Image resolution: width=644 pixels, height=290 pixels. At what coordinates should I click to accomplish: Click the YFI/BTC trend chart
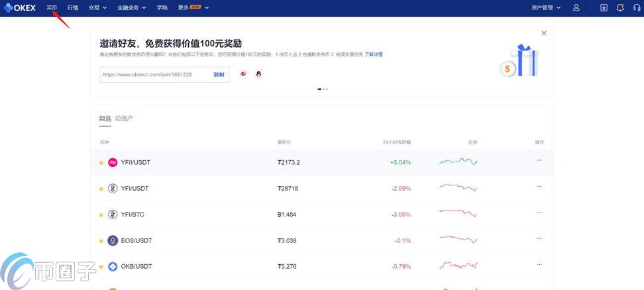tap(458, 213)
